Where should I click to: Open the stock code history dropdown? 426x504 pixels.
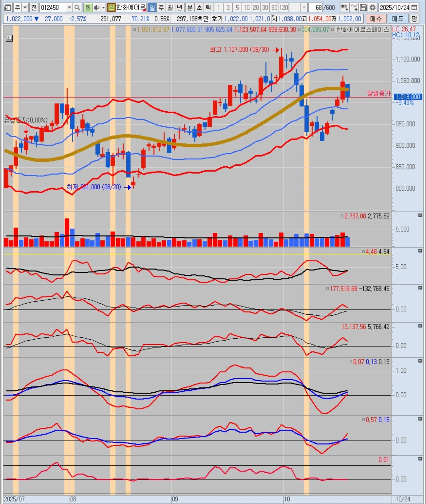point(69,7)
